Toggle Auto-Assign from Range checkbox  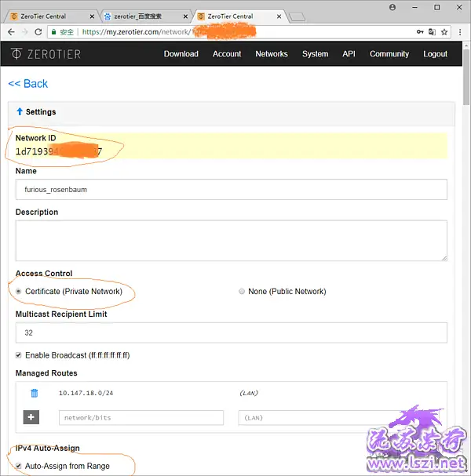point(19,466)
